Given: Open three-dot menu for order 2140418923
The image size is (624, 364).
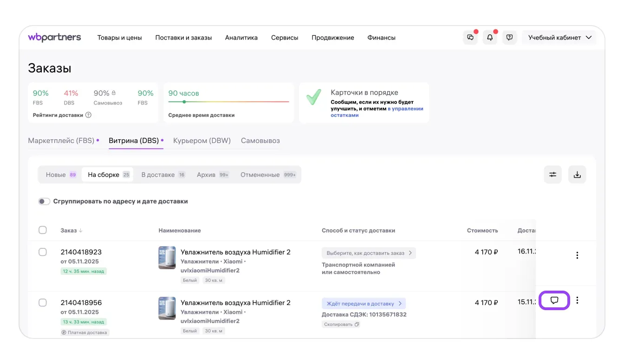Looking at the screenshot, I should point(577,255).
